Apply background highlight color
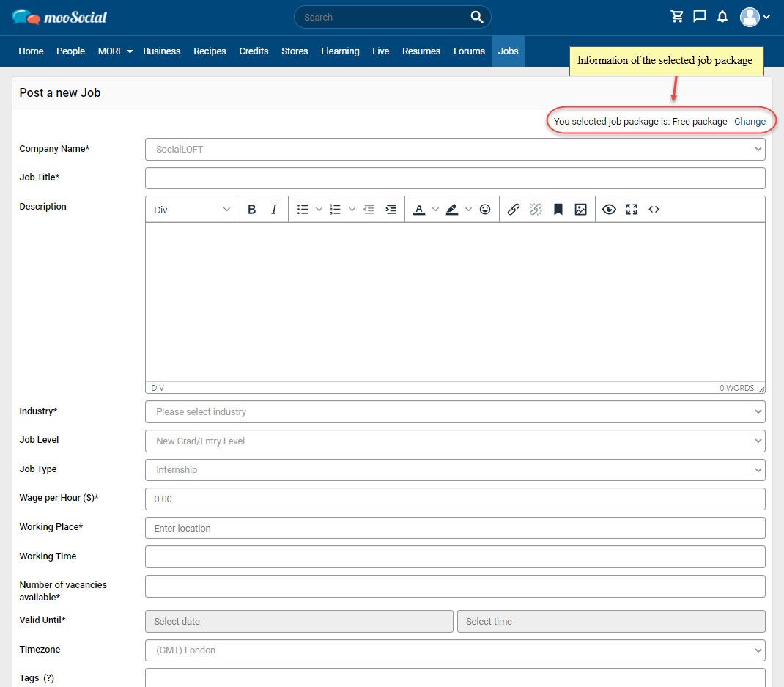This screenshot has height=687, width=784. [x=452, y=210]
